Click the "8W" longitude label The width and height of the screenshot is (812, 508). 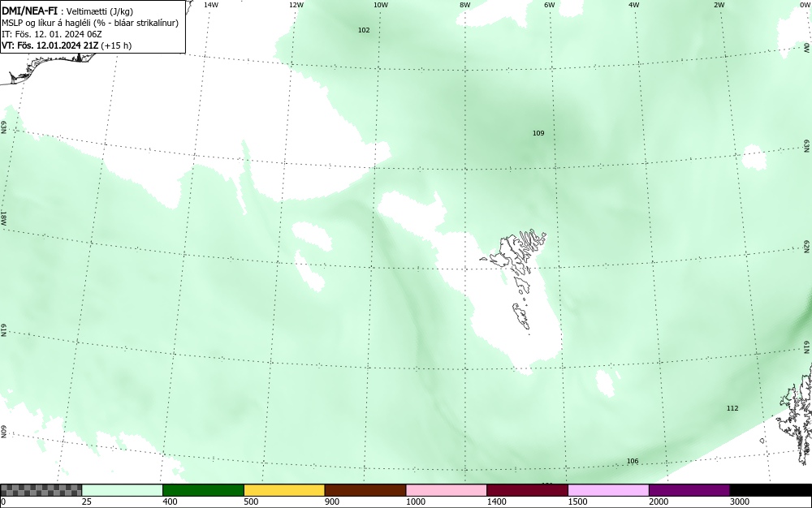[x=465, y=5]
